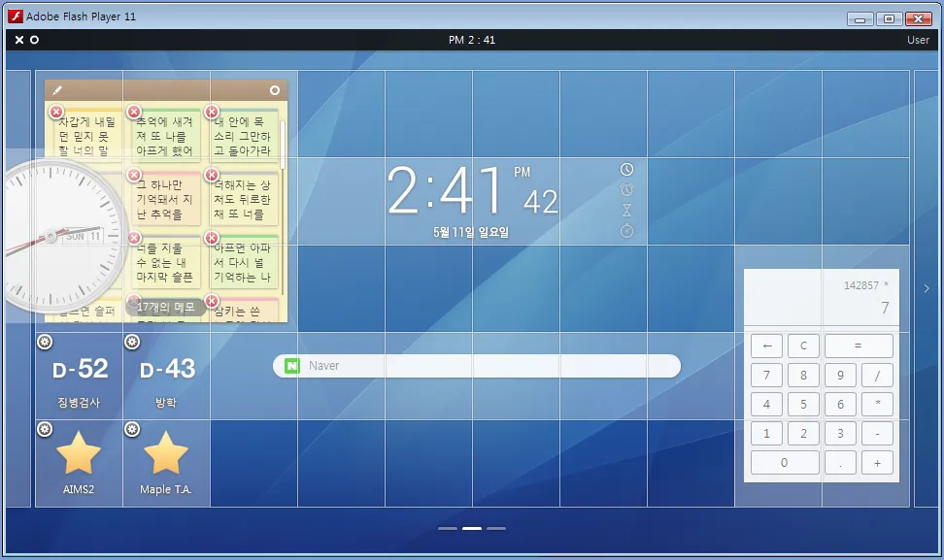
Task: Click calculator digit 1
Action: pyautogui.click(x=766, y=434)
